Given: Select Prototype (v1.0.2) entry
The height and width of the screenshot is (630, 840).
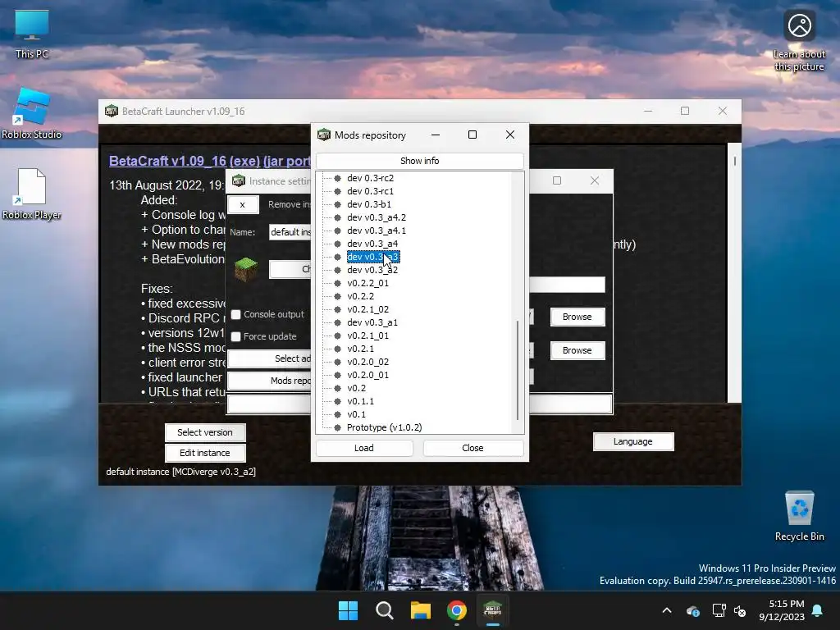Looking at the screenshot, I should coord(384,427).
